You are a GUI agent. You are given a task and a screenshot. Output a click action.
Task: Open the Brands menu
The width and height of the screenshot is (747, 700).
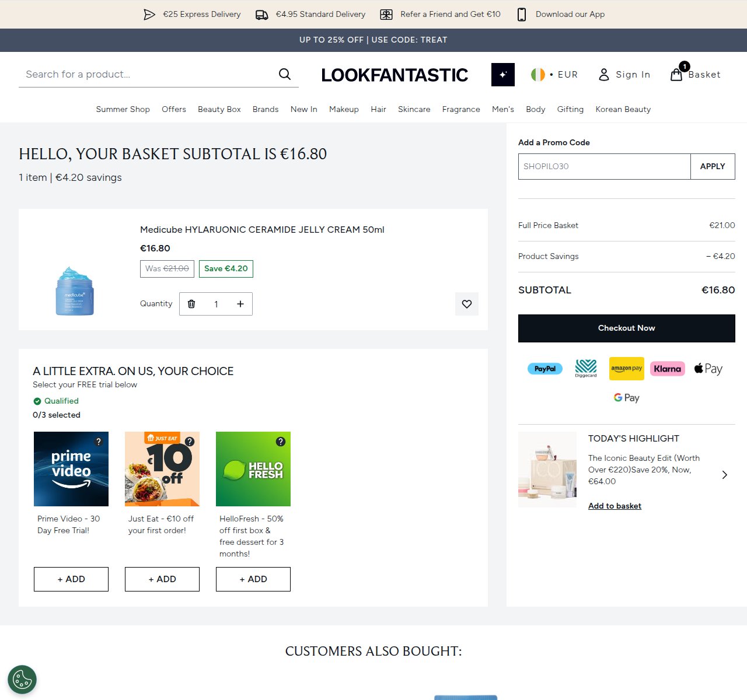[266, 109]
